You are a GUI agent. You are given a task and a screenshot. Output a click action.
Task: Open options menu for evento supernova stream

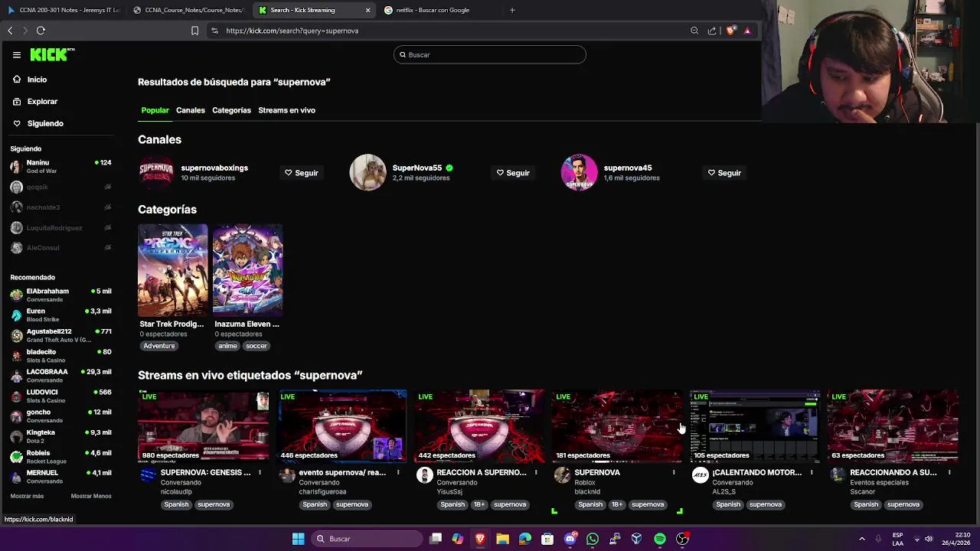pyautogui.click(x=398, y=473)
